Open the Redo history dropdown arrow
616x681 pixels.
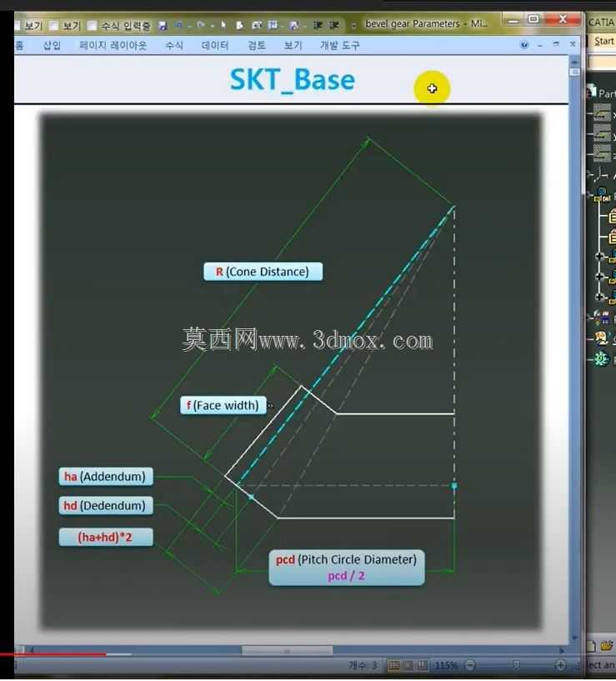213,26
